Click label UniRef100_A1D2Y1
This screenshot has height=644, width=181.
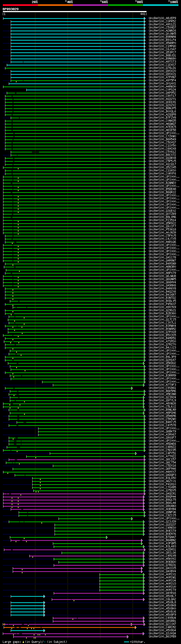162,99
